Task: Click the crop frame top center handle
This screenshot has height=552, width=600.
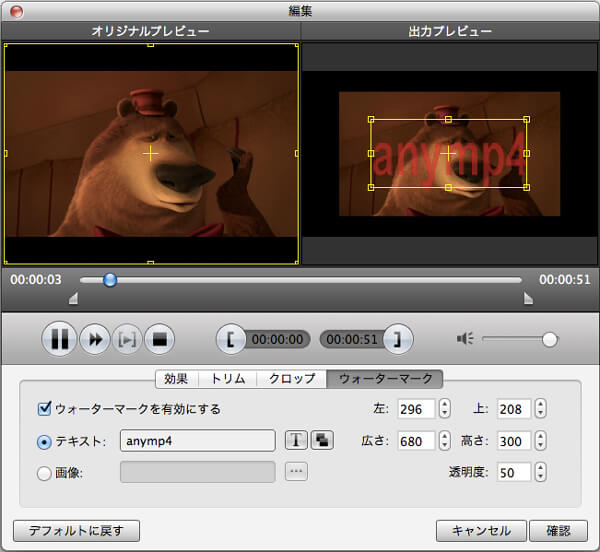Action: point(151,45)
